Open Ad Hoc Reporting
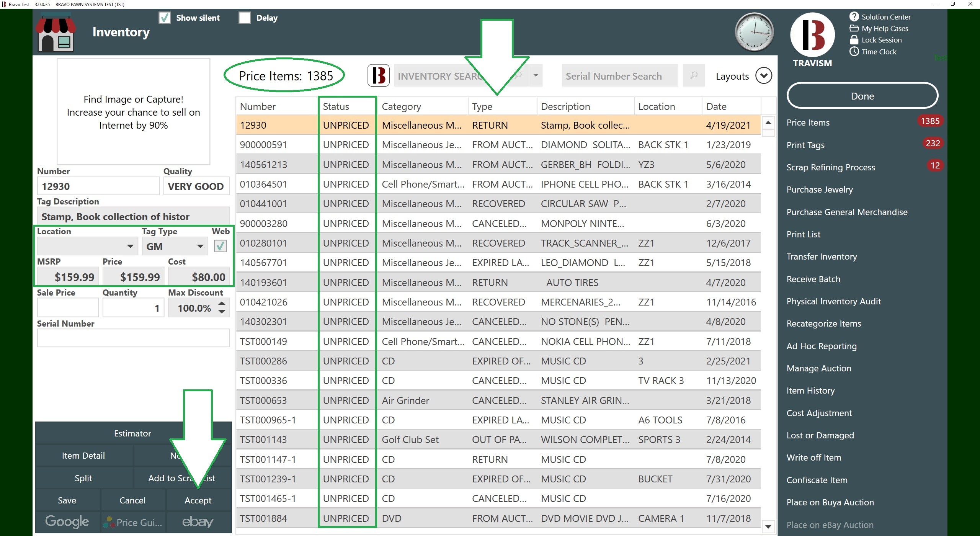 click(x=822, y=346)
